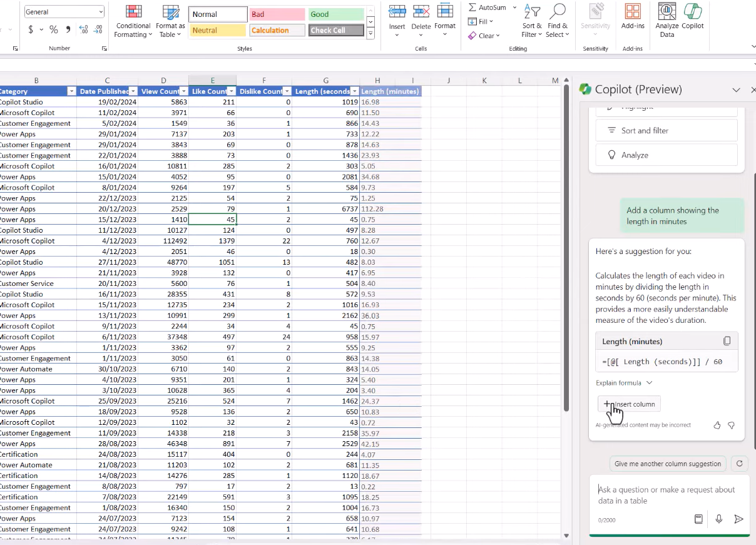
Task: Give thumbs down to Copilot suggestion
Action: (x=731, y=425)
